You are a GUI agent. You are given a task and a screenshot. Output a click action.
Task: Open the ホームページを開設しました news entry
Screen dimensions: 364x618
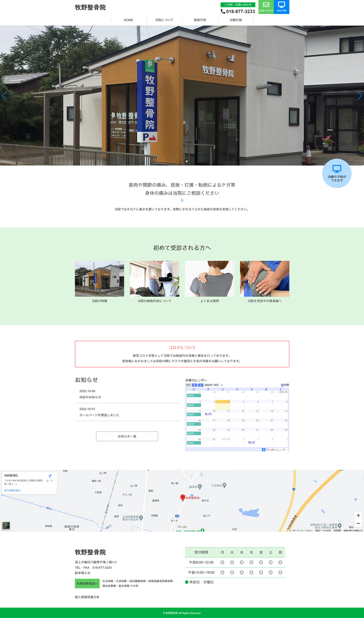coord(99,415)
